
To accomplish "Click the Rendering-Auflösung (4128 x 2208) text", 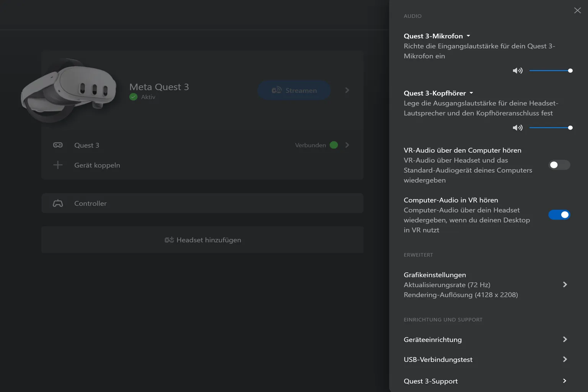I will [461, 295].
